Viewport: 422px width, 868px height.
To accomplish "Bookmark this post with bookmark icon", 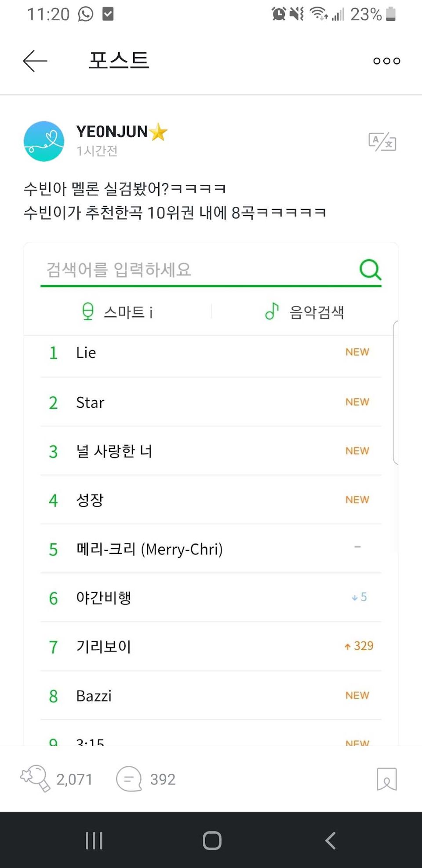I will [386, 779].
